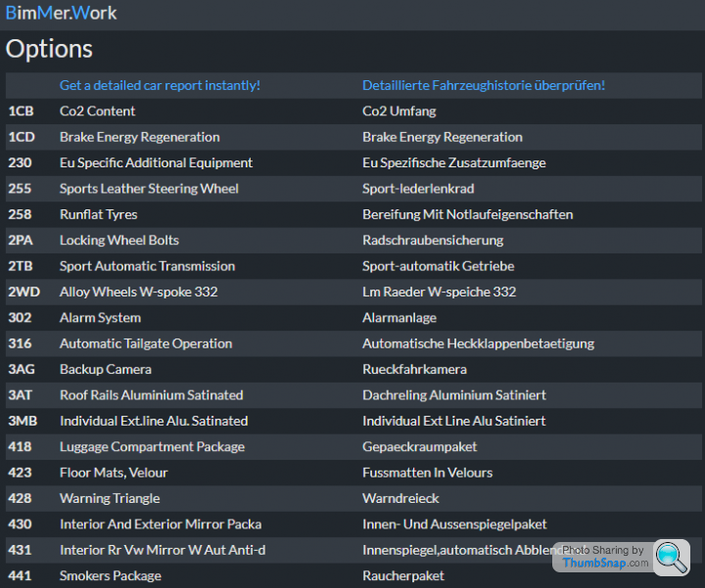Select option code 441
705x588 pixels.
(20, 576)
